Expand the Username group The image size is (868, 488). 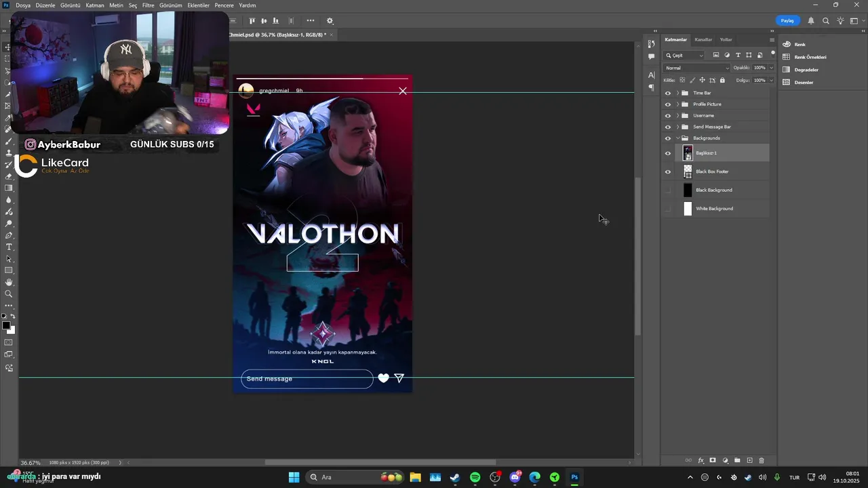(x=677, y=116)
